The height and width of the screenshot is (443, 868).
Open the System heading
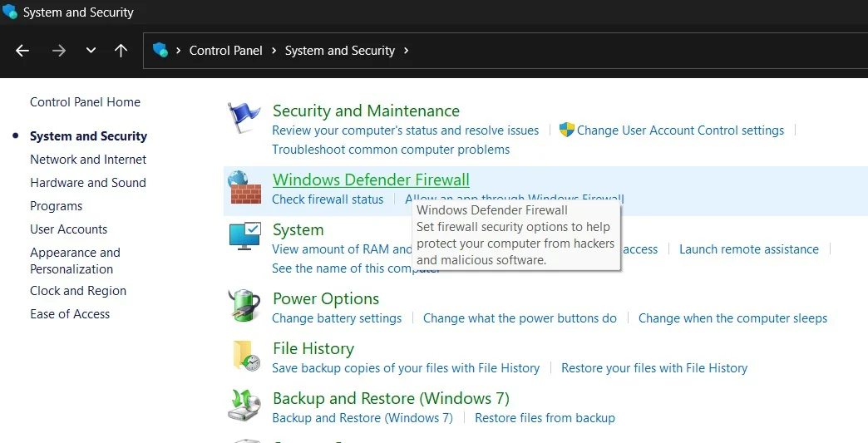coord(298,229)
